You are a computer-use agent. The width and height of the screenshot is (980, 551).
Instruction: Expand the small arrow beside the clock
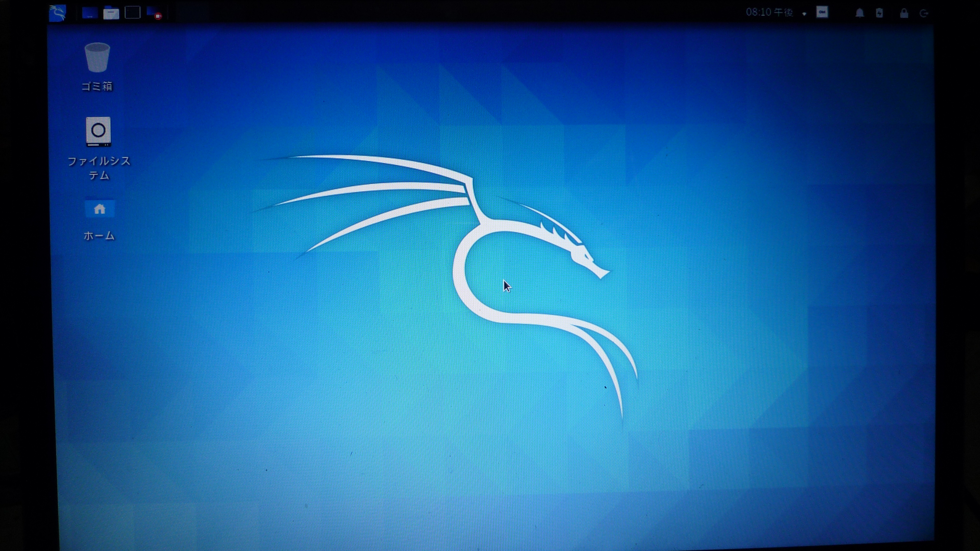pyautogui.click(x=804, y=14)
